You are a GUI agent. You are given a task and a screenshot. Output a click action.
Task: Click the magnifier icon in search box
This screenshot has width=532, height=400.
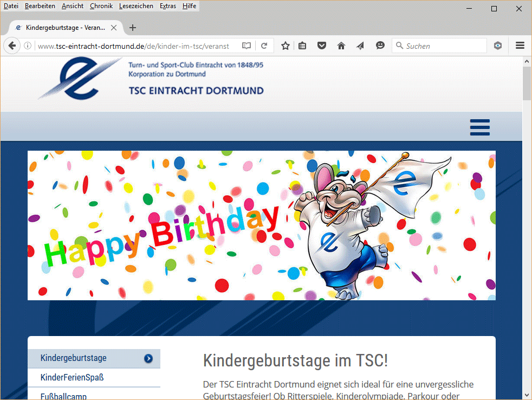400,46
